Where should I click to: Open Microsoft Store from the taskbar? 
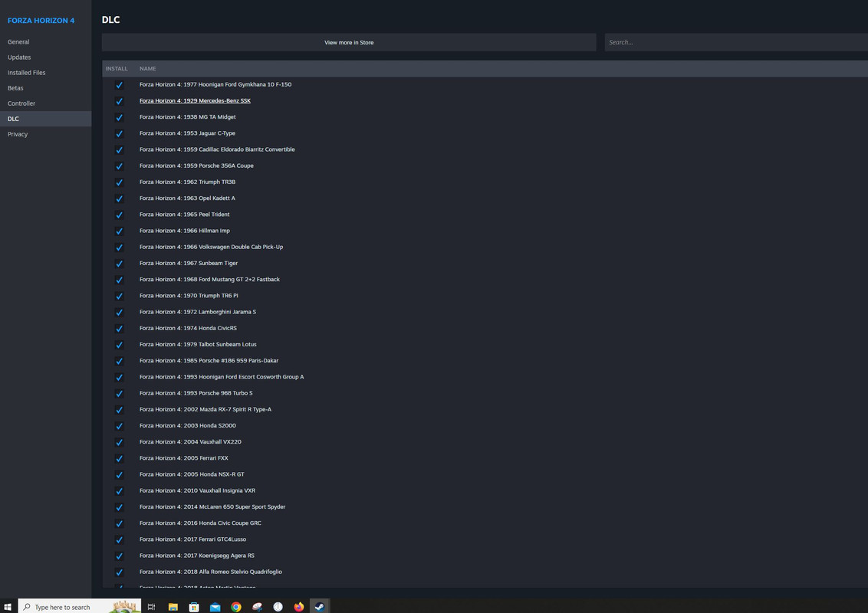[194, 607]
